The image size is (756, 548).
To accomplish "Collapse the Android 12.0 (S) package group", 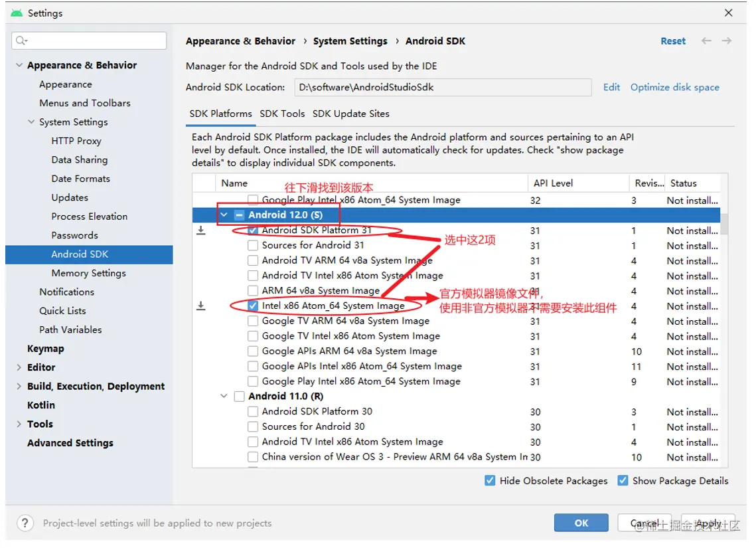I will [x=224, y=215].
